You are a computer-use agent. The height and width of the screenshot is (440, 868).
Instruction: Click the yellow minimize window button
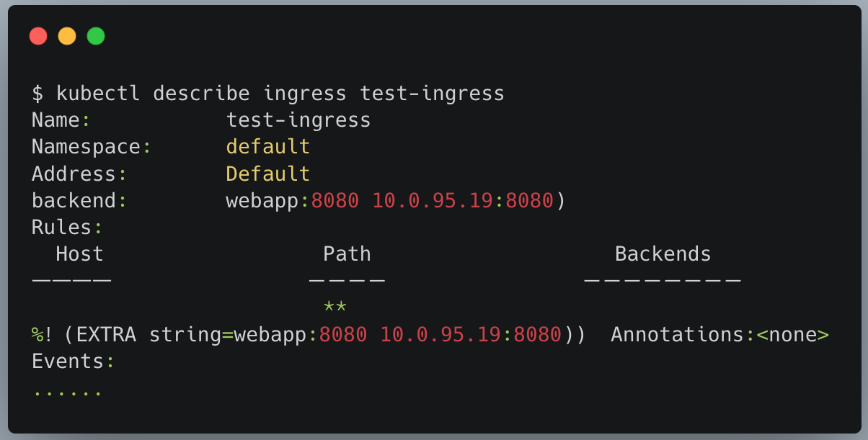67,36
